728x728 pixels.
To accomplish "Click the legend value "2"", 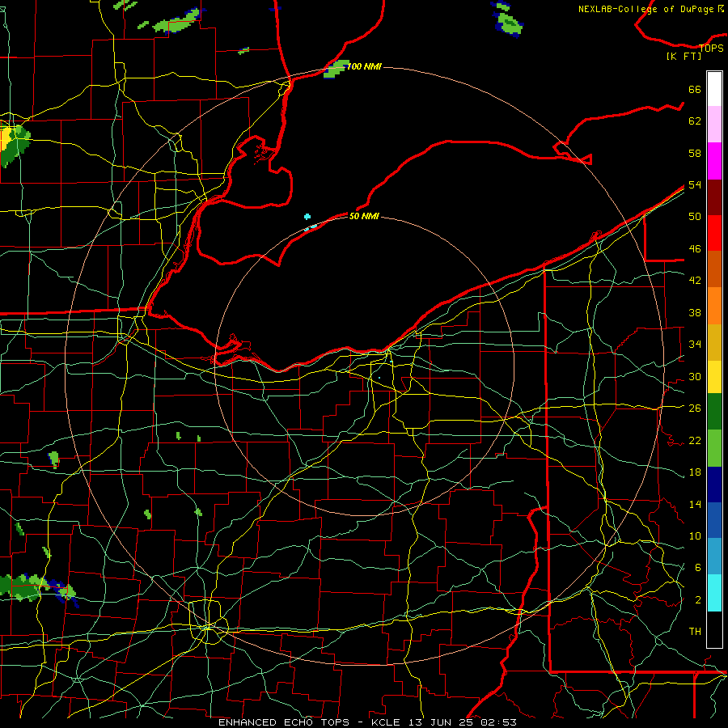I will [x=697, y=600].
